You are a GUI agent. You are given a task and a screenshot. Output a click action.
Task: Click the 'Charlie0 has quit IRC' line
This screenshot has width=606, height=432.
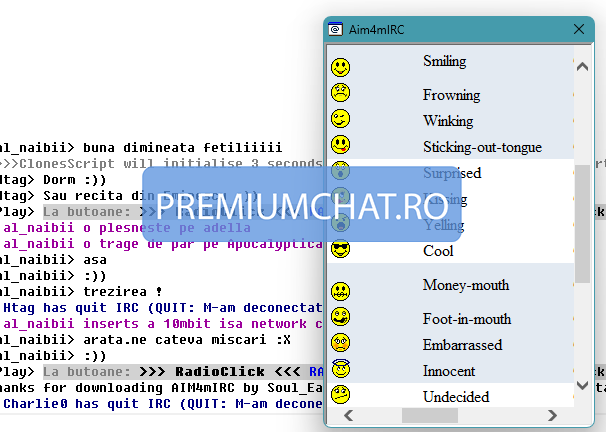coord(162,404)
